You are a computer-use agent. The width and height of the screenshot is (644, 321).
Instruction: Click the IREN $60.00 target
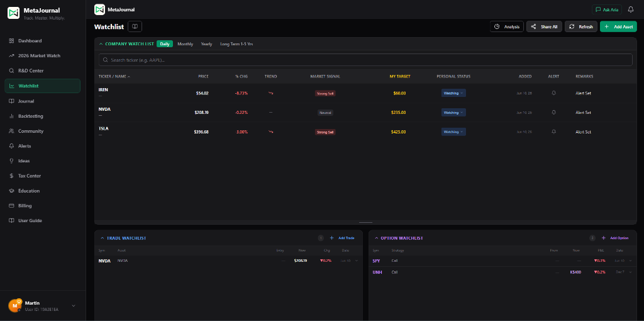tap(399, 93)
